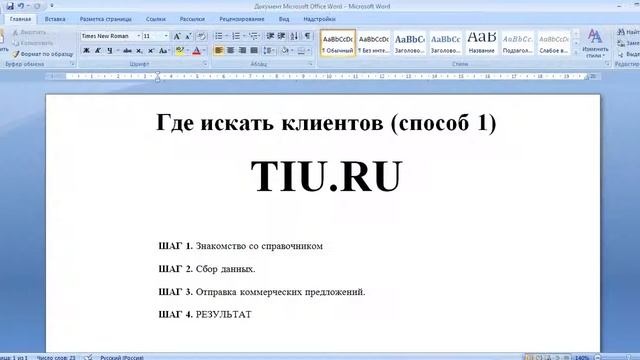Decrease font size with shrink font icon

pos(189,36)
